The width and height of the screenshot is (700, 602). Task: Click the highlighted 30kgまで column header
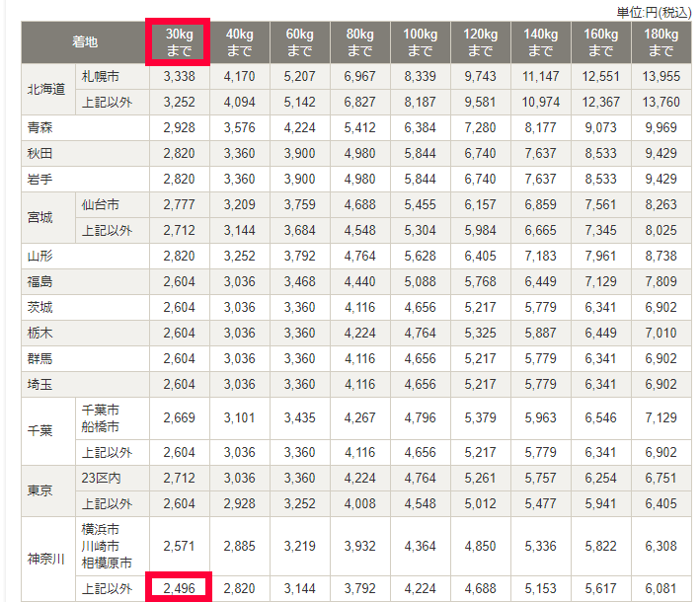(x=180, y=42)
